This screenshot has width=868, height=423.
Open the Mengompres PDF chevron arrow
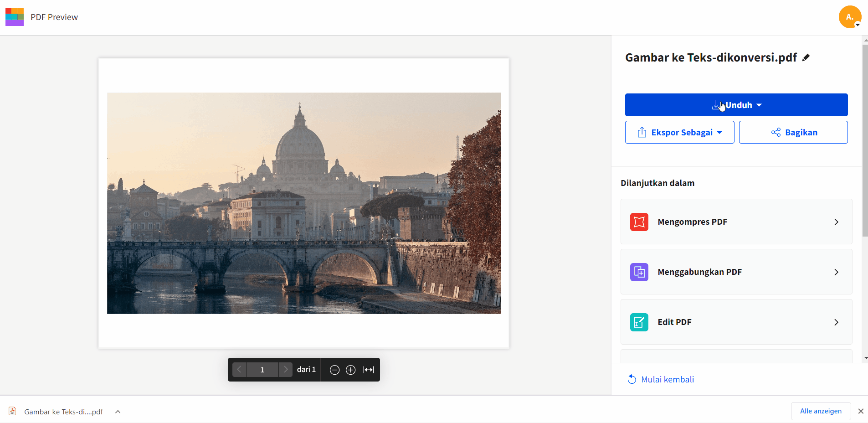[837, 222]
